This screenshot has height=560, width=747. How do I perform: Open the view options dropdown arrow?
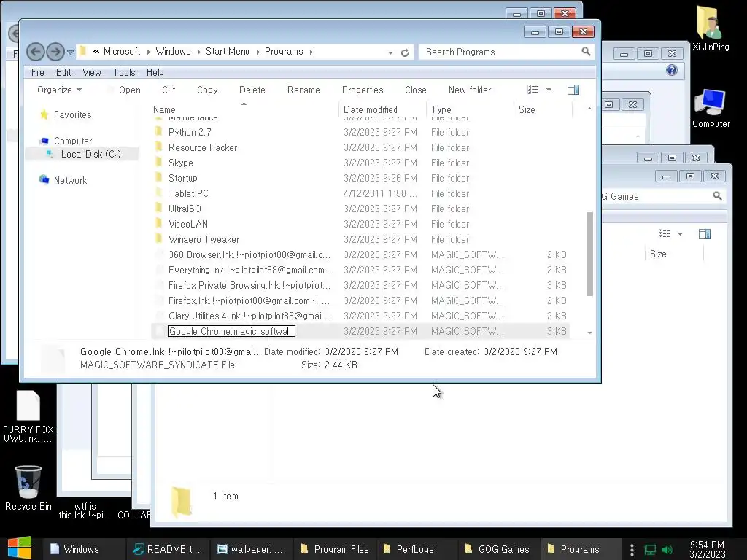click(x=549, y=90)
